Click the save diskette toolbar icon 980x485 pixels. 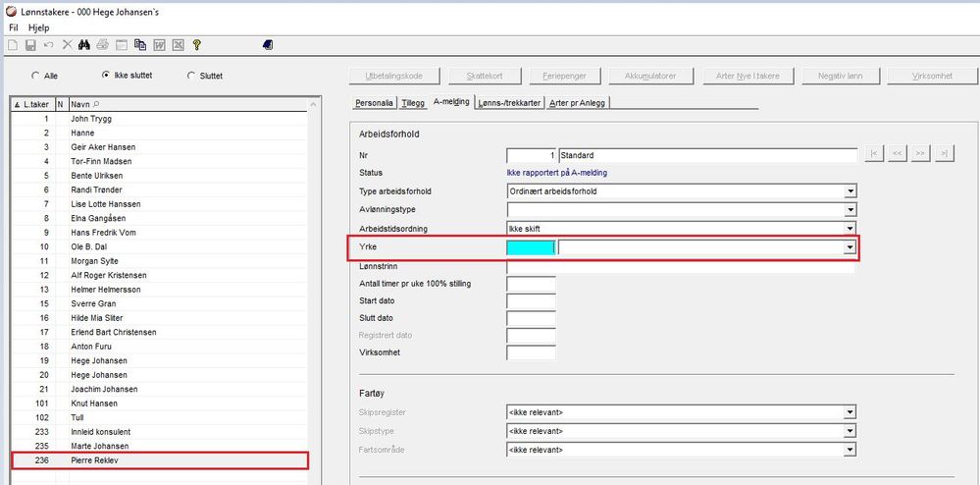(x=31, y=44)
